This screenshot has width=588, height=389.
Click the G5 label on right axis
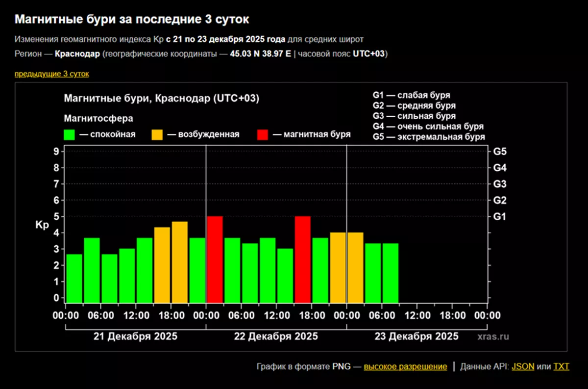[x=500, y=152]
